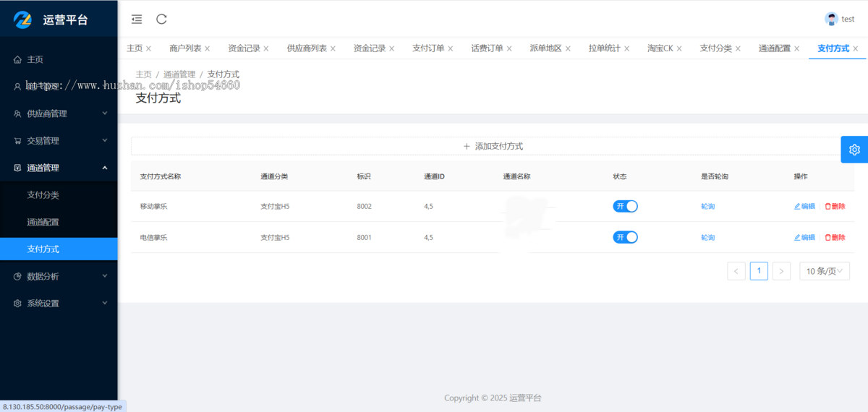Switch to the 供应商列表 tab
This screenshot has width=868, height=412.
point(307,48)
